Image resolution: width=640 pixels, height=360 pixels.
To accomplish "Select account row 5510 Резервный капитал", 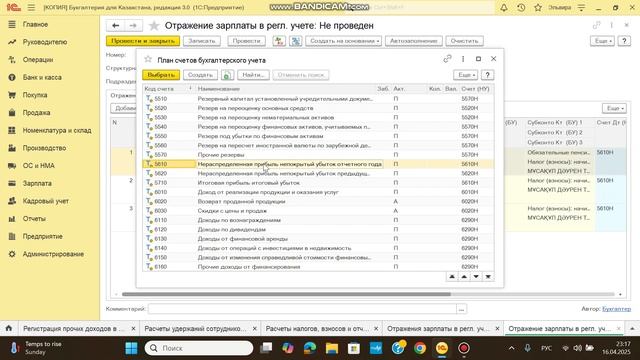I will (318, 99).
